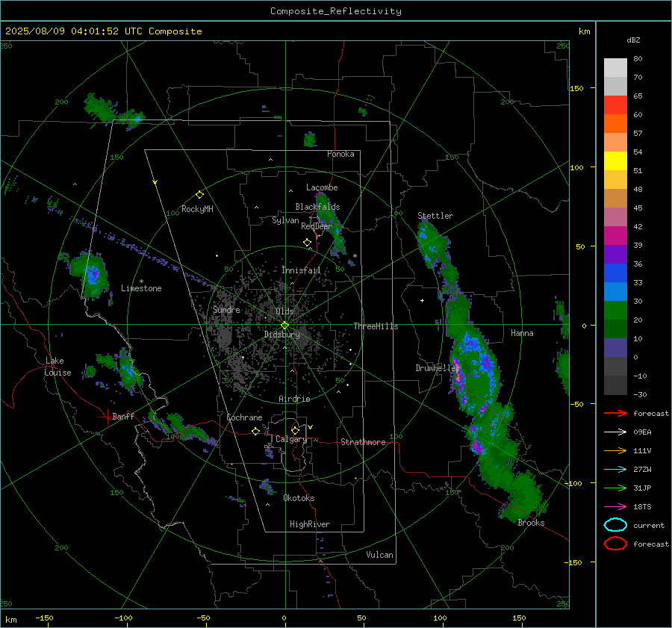Click the Sundre label
This screenshot has height=628, width=672.
226,309
